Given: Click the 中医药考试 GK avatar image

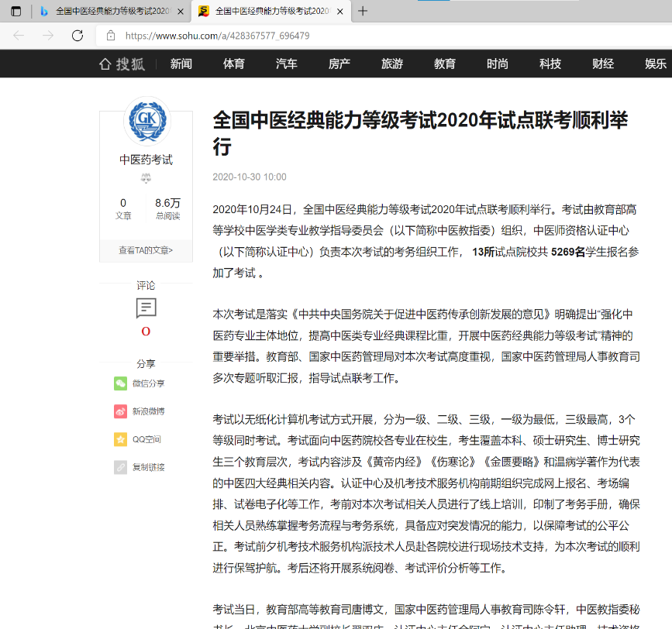Looking at the screenshot, I should (146, 120).
